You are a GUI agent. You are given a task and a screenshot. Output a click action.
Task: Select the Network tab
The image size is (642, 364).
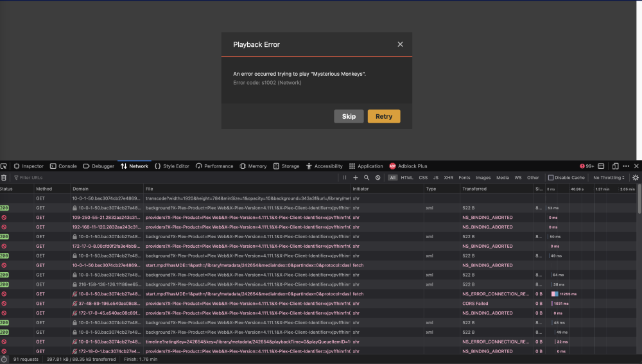pos(134,166)
